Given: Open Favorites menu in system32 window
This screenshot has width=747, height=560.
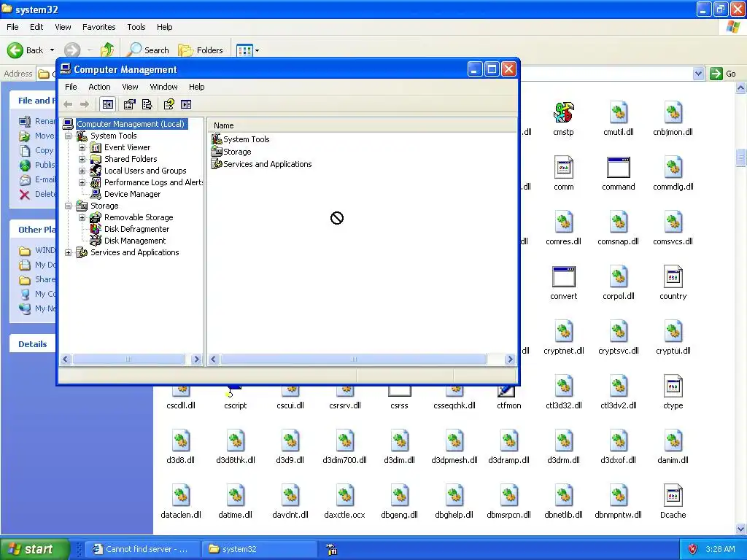Looking at the screenshot, I should [x=98, y=27].
